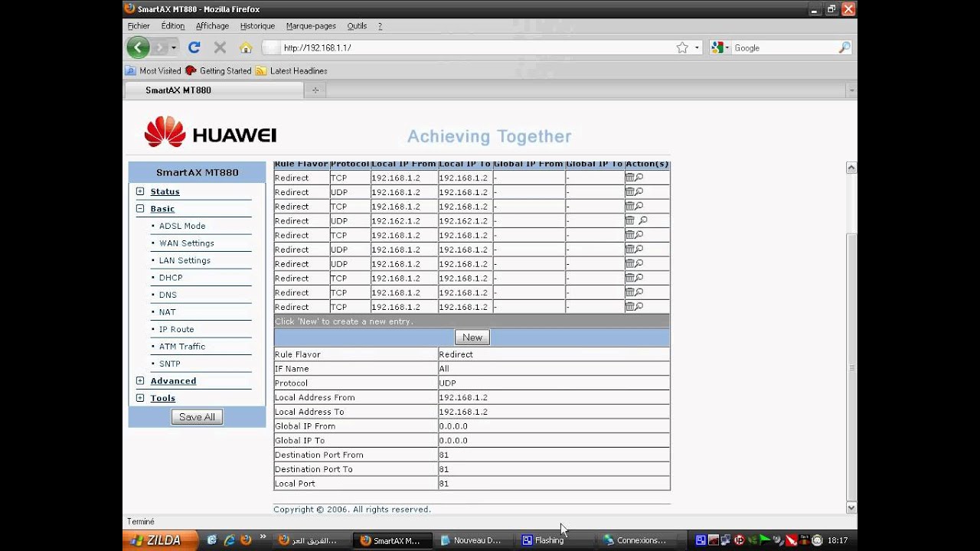Go to the DHCP page

coord(171,278)
